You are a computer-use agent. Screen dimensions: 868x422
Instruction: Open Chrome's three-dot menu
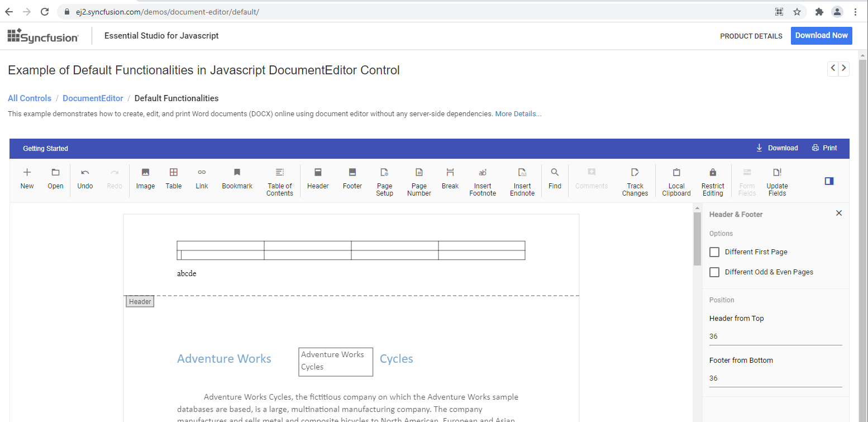855,12
